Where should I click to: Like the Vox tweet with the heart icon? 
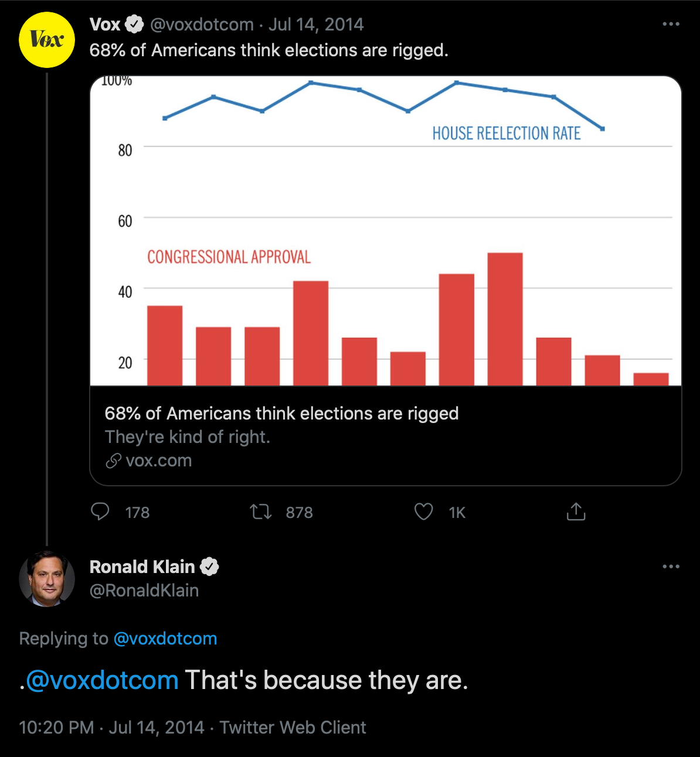[424, 512]
